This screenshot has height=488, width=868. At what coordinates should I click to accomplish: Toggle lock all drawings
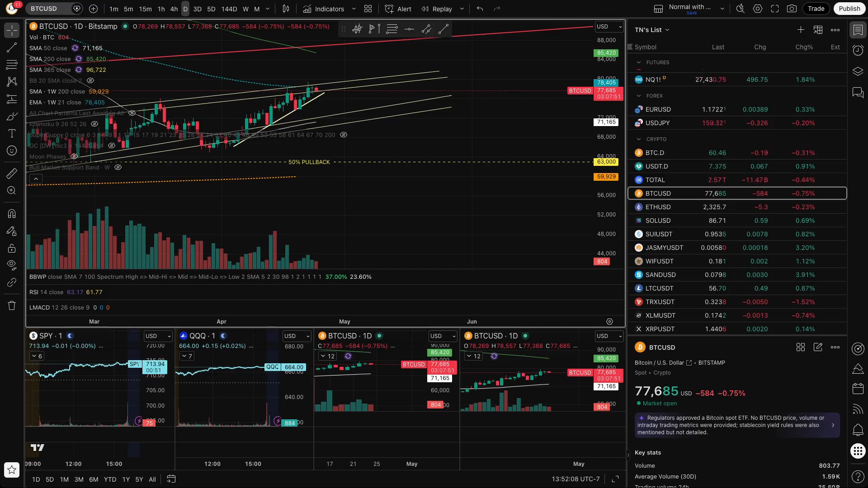(12, 248)
